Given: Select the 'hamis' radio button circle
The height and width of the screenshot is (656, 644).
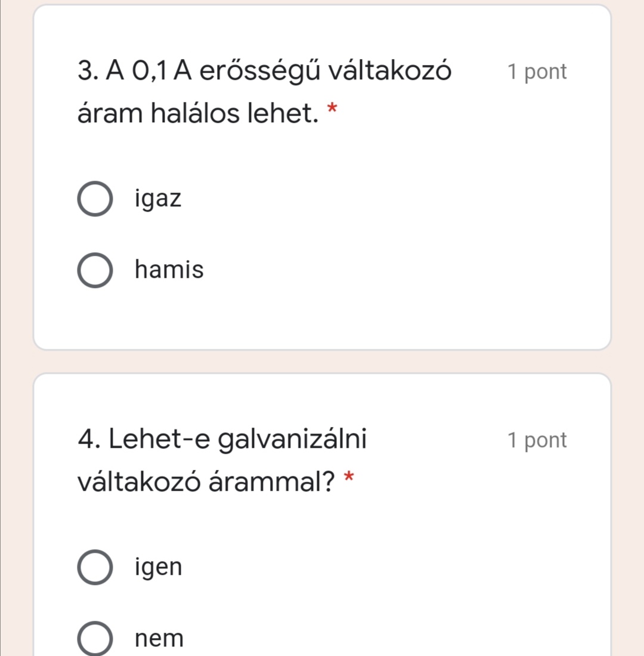Looking at the screenshot, I should tap(94, 270).
